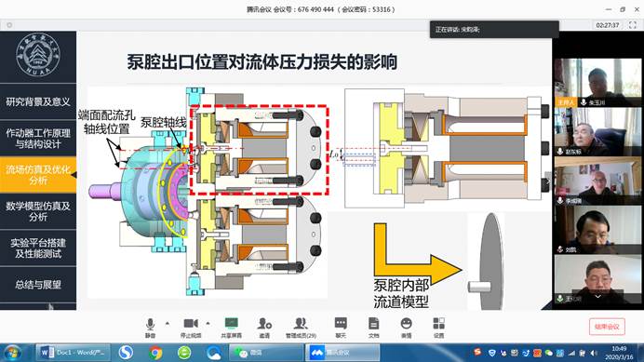Mute the microphone in meeting toolbar

(x=151, y=328)
